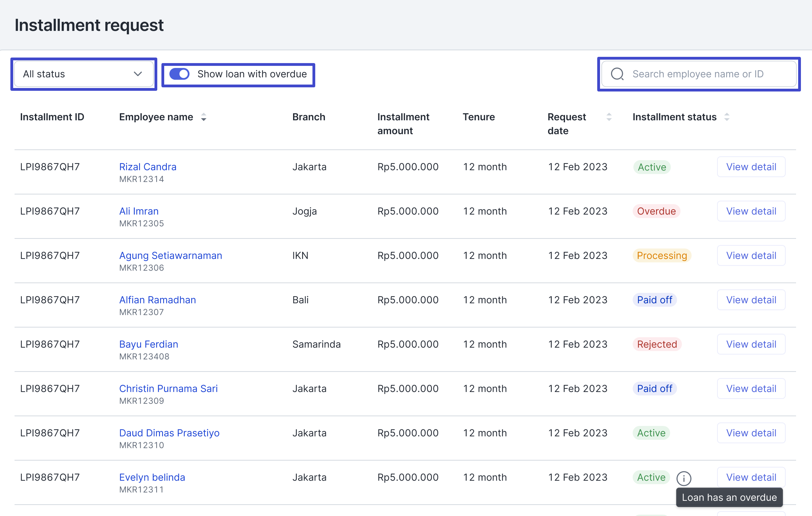Screen dimensions: 812x516
Task: Open Rizal Candra's employee profile
Action: pos(148,167)
